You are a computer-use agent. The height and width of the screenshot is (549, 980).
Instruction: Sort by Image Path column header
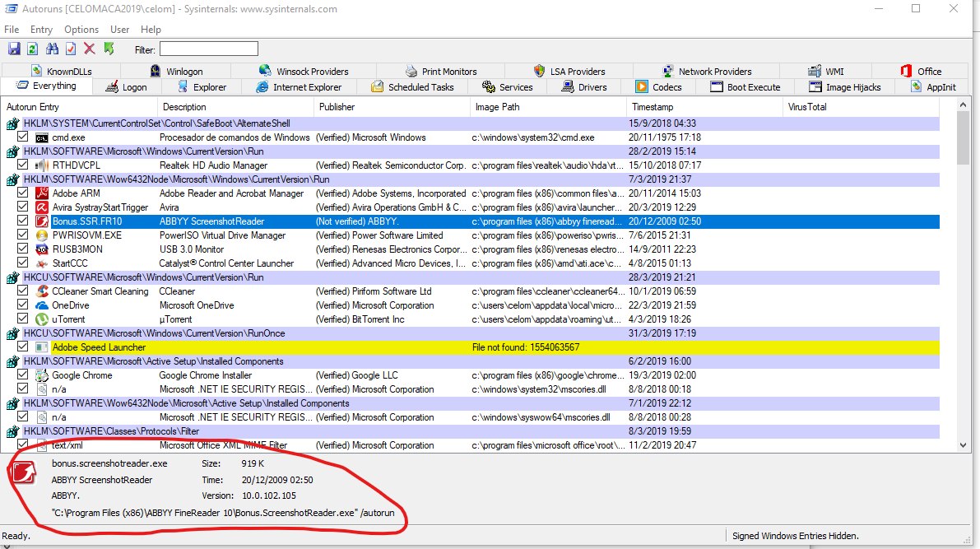547,107
